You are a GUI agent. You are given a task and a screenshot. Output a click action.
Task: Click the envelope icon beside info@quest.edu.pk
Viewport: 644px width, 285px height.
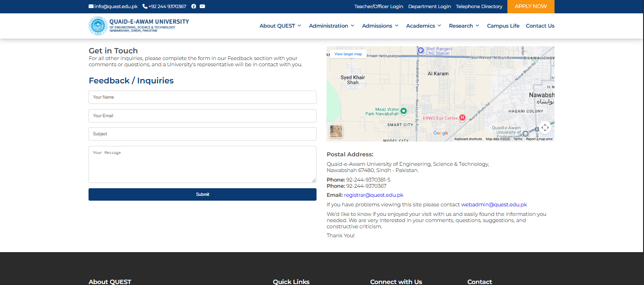[90, 6]
